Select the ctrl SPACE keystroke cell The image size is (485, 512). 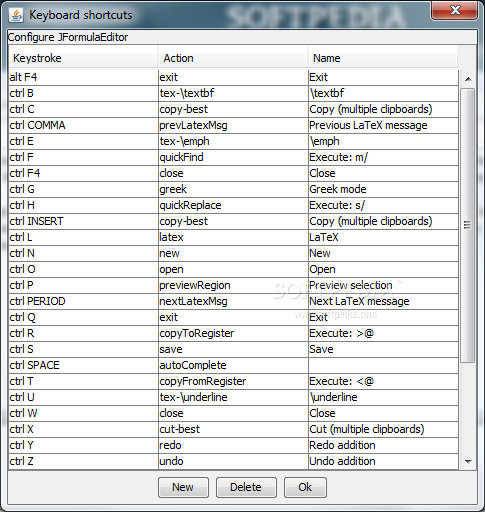click(x=83, y=365)
